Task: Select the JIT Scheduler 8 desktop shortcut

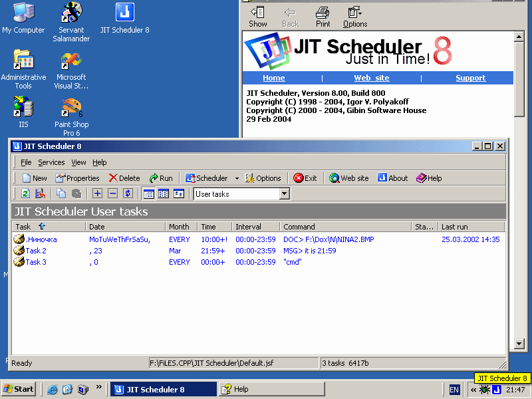Action: pyautogui.click(x=125, y=19)
